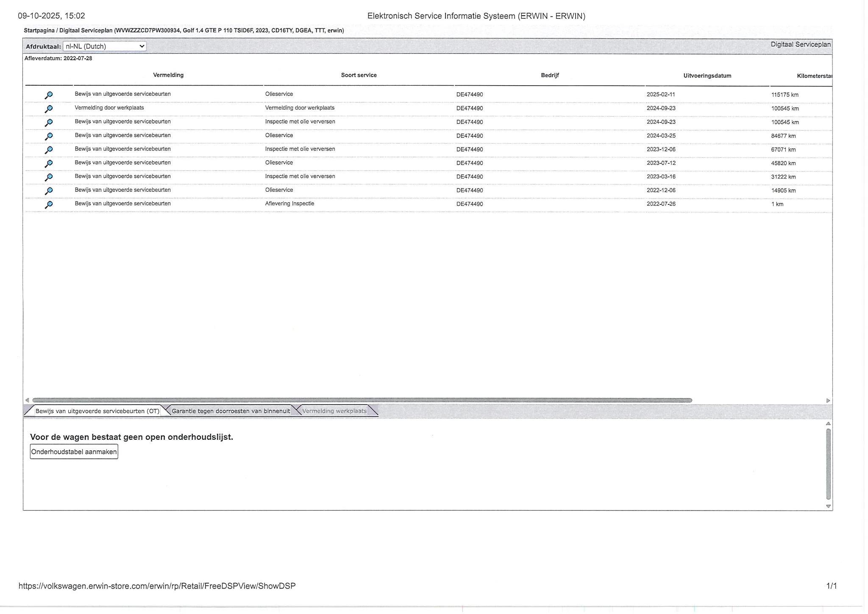Open magnifier for 14905 km Olieservice

(x=49, y=191)
